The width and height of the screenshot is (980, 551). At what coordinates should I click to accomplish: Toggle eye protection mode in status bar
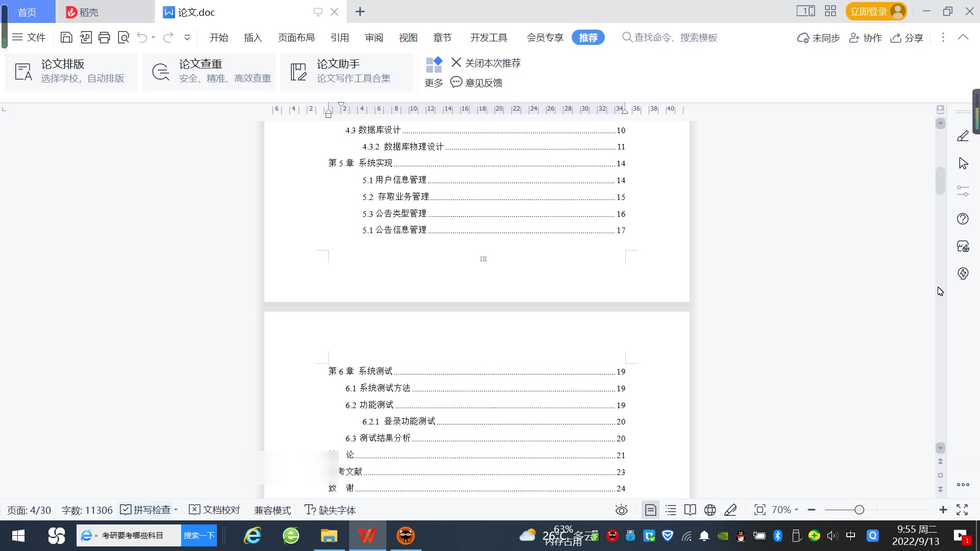click(621, 510)
